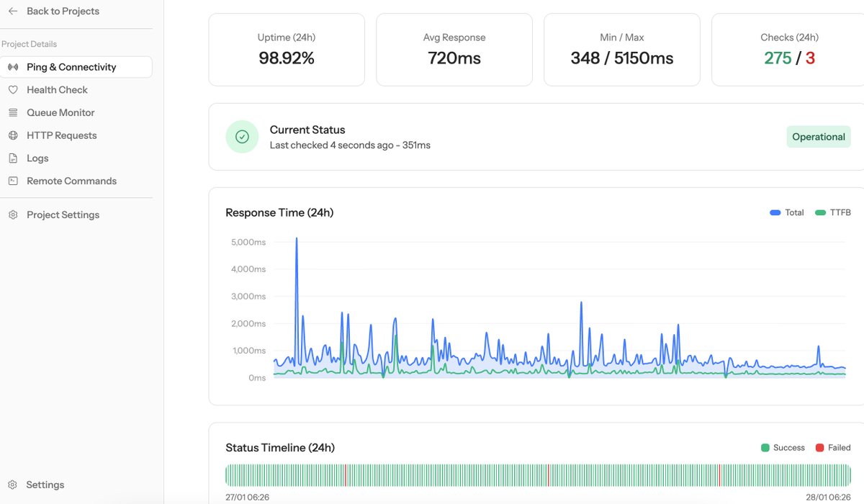Click the heart icon for Health Check
The image size is (864, 504).
pos(13,90)
